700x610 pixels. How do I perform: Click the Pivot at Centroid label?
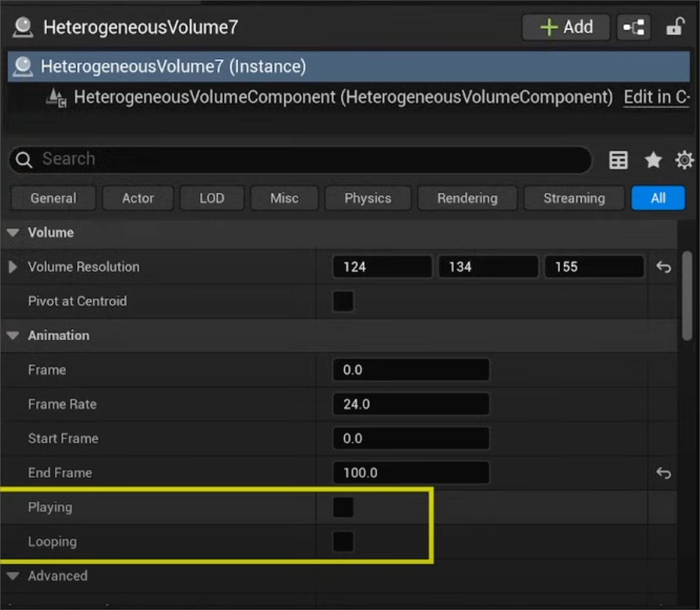[77, 301]
